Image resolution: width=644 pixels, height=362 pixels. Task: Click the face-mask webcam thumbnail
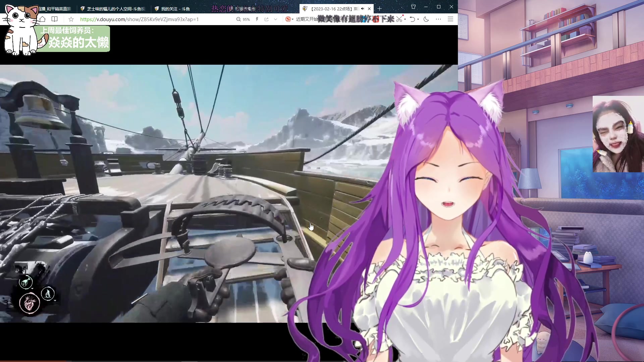click(618, 134)
